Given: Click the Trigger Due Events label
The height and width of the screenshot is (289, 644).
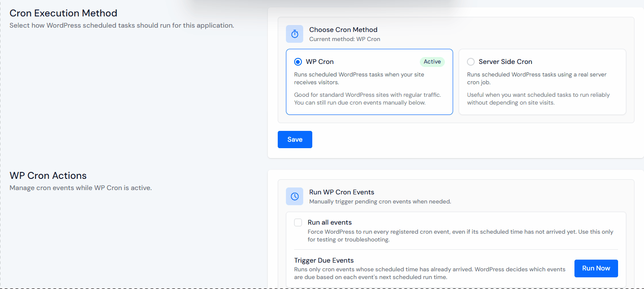Looking at the screenshot, I should point(324,260).
